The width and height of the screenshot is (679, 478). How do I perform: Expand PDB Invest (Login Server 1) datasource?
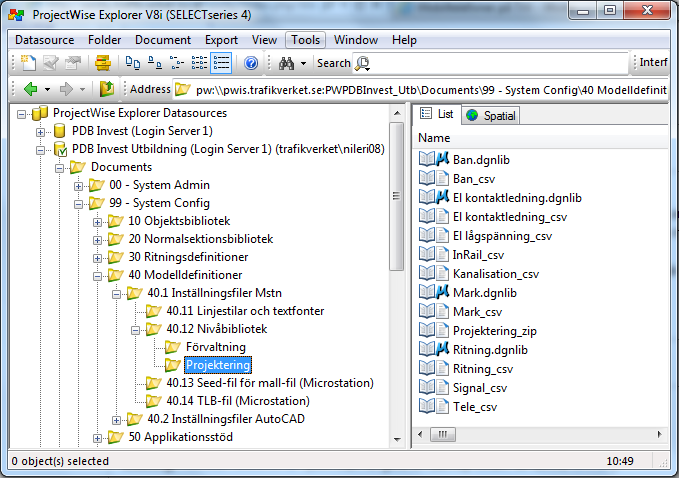[x=40, y=132]
